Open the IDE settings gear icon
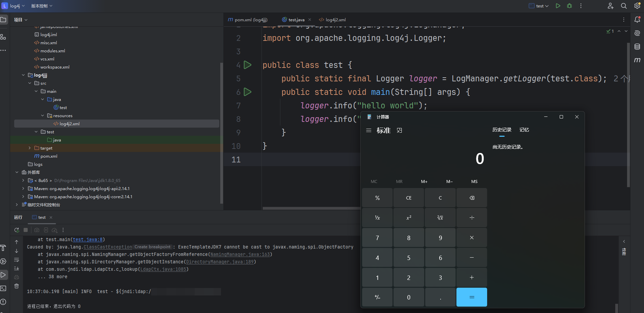Viewport: 644px width, 313px height. click(x=637, y=6)
